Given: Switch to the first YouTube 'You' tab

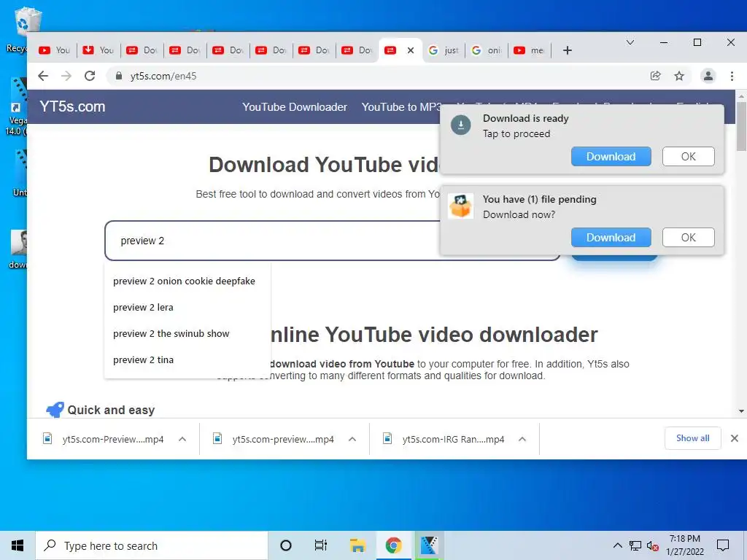Looking at the screenshot, I should (54, 50).
